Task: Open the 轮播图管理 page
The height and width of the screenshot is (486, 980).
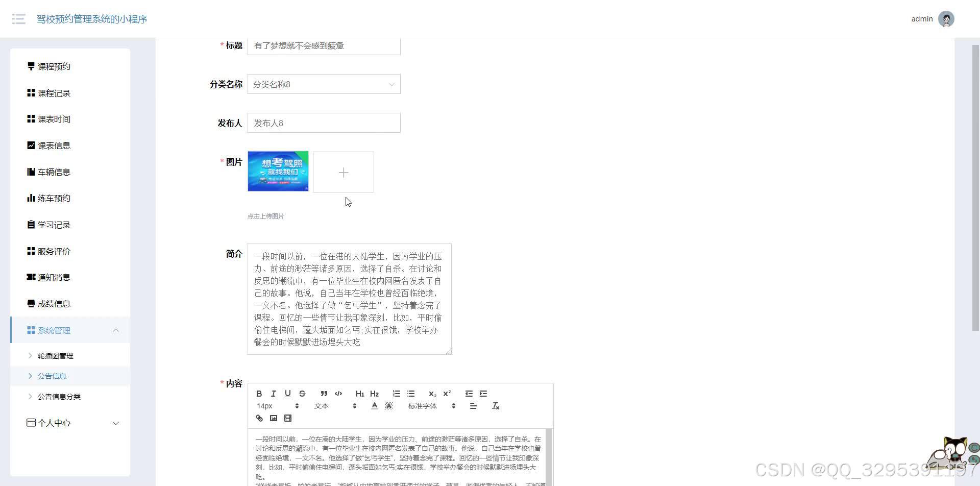Action: coord(56,355)
